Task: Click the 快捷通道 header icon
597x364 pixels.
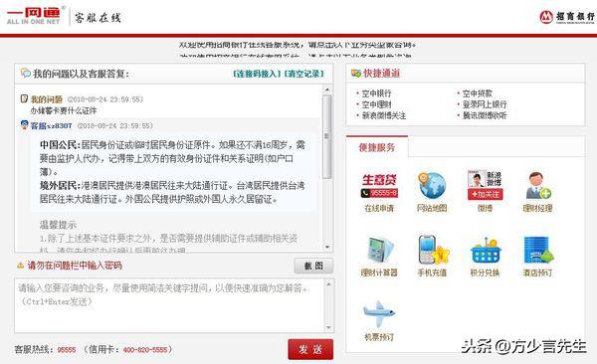Action: (356, 74)
